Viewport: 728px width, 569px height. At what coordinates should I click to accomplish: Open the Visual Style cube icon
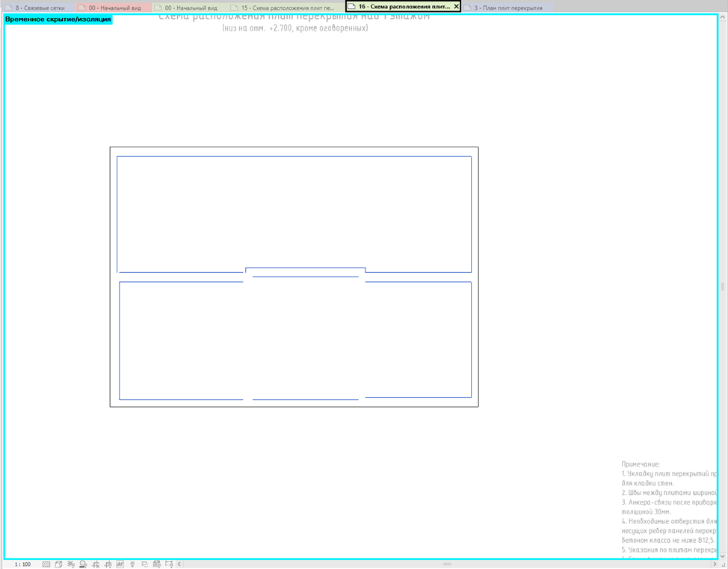58,565
